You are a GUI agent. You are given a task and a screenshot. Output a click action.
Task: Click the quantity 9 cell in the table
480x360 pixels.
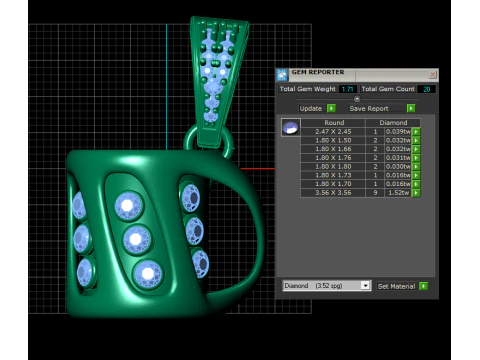(x=375, y=193)
